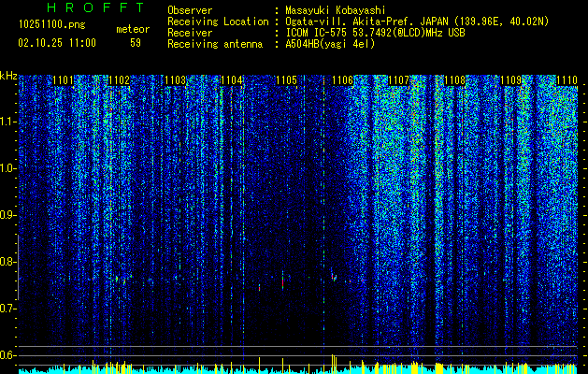Click the 1104 time marker
This screenshot has width=588, height=374.
pos(232,80)
